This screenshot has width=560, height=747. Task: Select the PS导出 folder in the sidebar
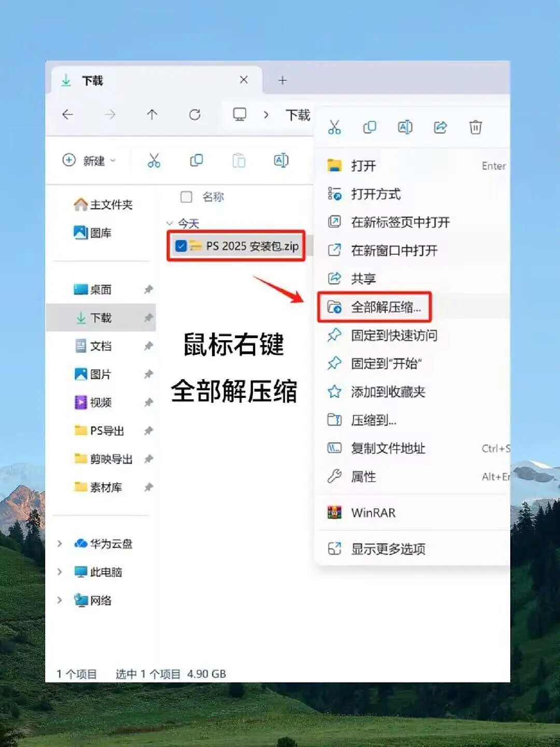click(x=104, y=431)
